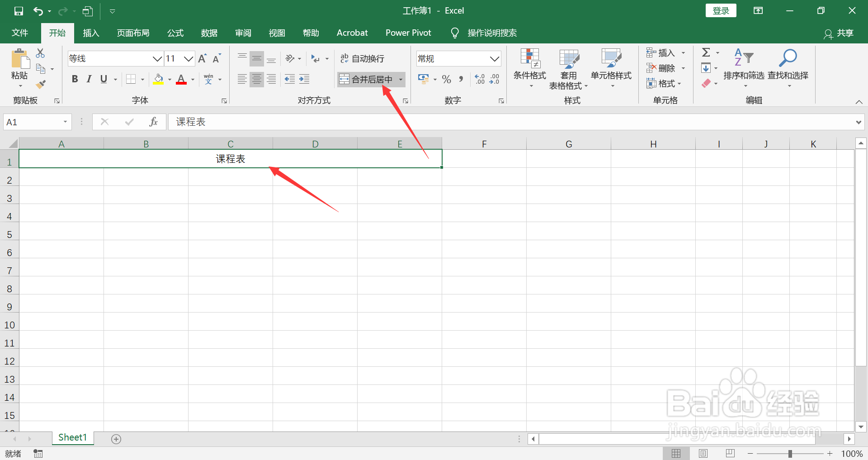Click the Fill down icon

click(x=706, y=68)
